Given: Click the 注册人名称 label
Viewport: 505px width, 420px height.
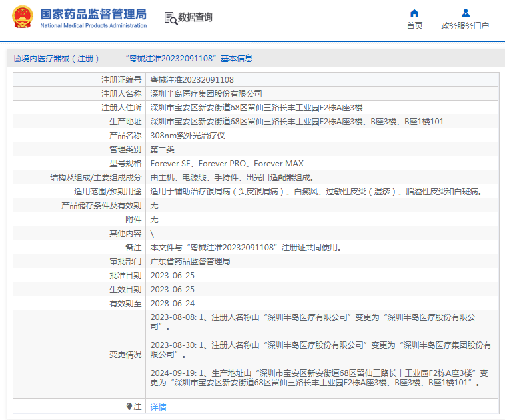Looking at the screenshot, I should tap(121, 94).
